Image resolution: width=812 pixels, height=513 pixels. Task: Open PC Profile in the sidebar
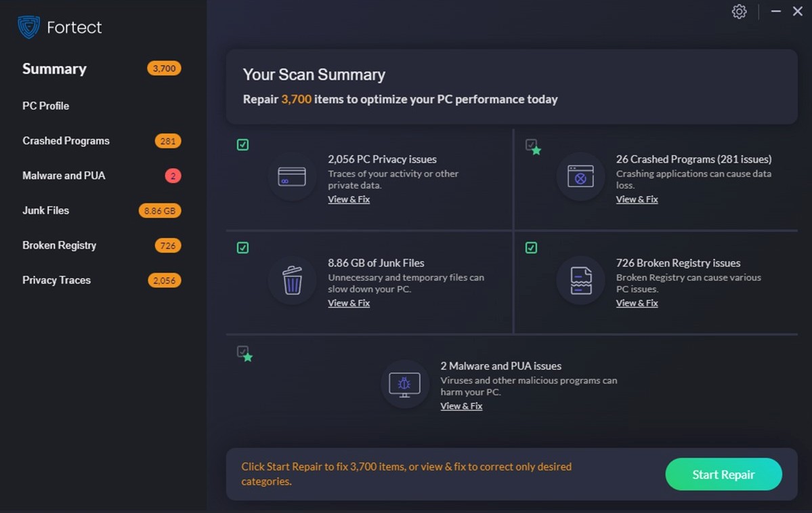[x=45, y=106]
